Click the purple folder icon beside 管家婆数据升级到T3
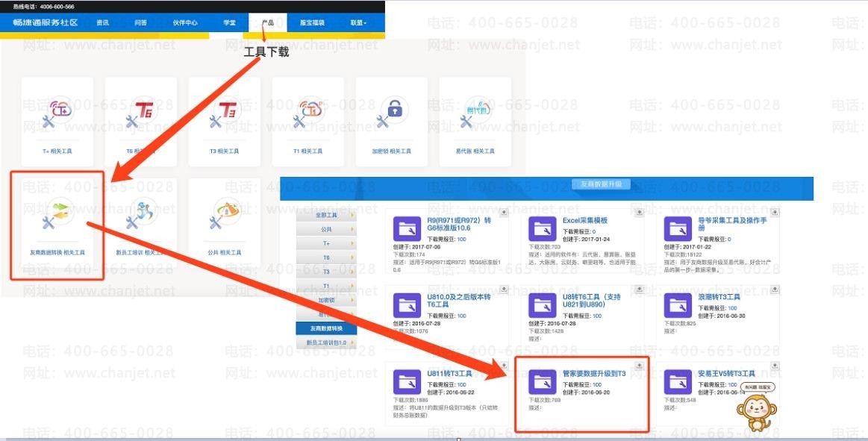The height and width of the screenshot is (441, 868). pyautogui.click(x=542, y=382)
